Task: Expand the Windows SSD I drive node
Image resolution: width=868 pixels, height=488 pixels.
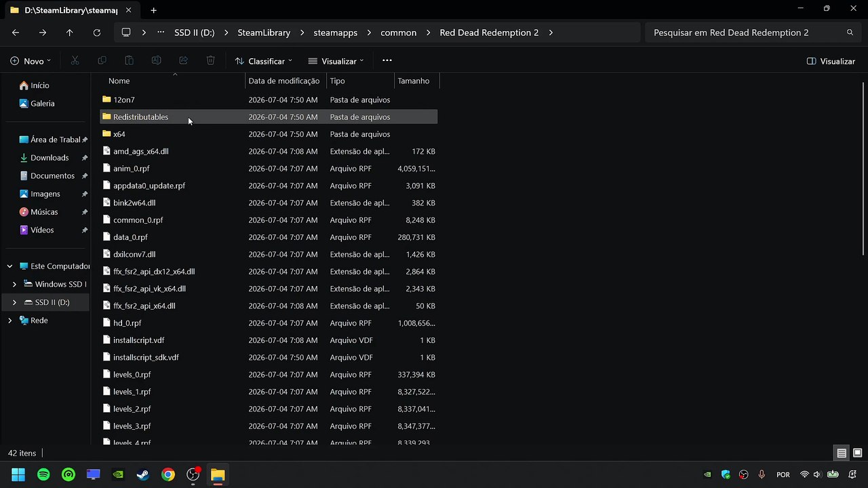Action: pyautogui.click(x=14, y=284)
